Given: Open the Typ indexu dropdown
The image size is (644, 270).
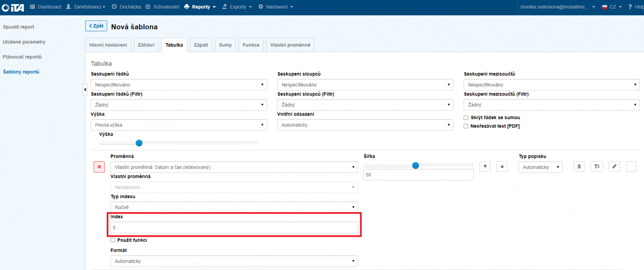Looking at the screenshot, I should 234,207.
